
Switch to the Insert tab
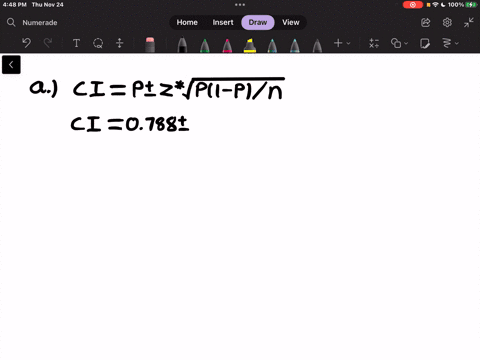click(x=223, y=22)
